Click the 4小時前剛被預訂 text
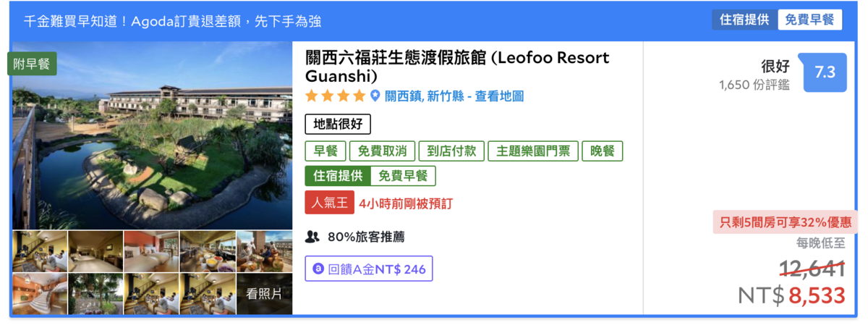This screenshot has width=868, height=328. pos(406,203)
